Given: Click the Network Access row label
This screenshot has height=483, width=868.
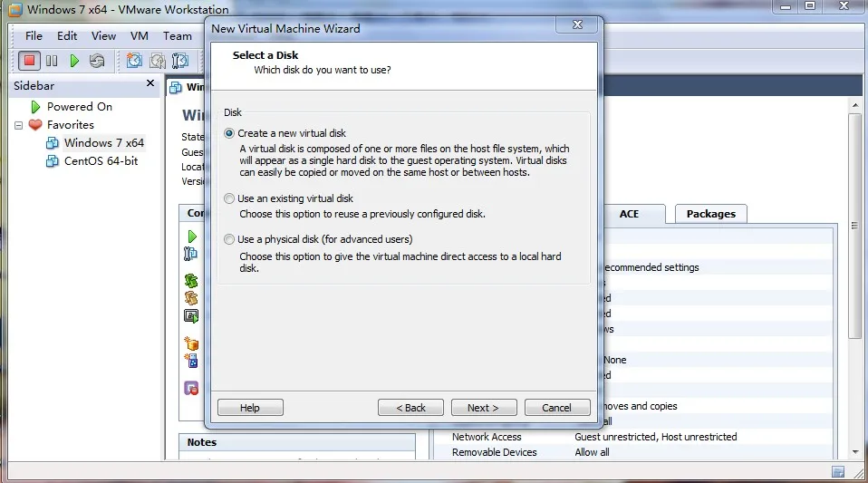Looking at the screenshot, I should coord(487,437).
